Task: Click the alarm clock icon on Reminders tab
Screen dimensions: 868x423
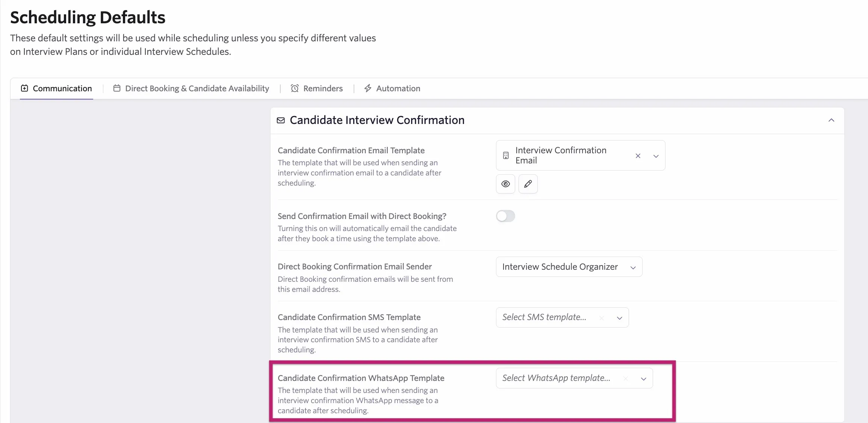Action: click(295, 88)
